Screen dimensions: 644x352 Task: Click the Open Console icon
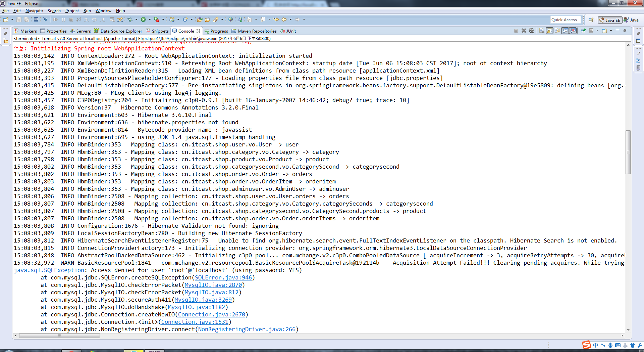(604, 31)
